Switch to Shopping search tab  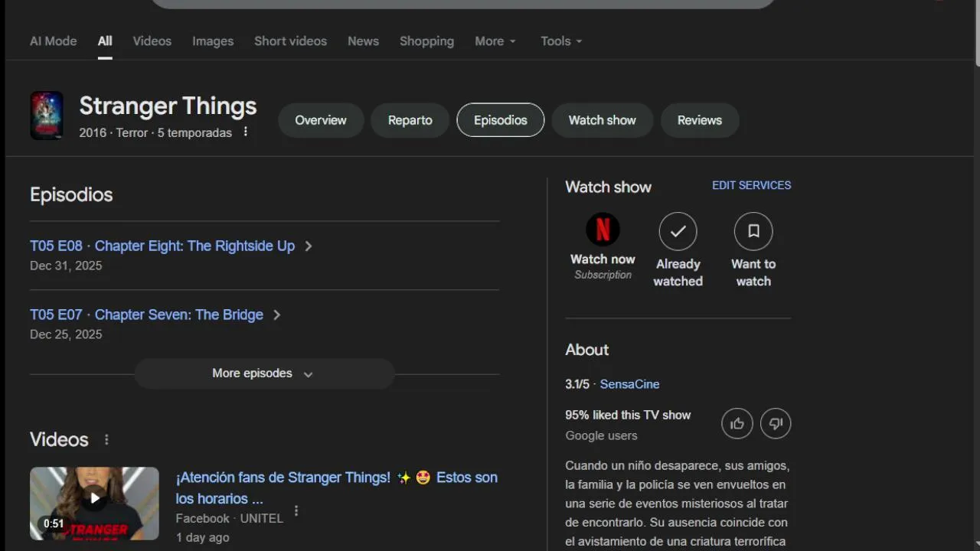pos(426,41)
